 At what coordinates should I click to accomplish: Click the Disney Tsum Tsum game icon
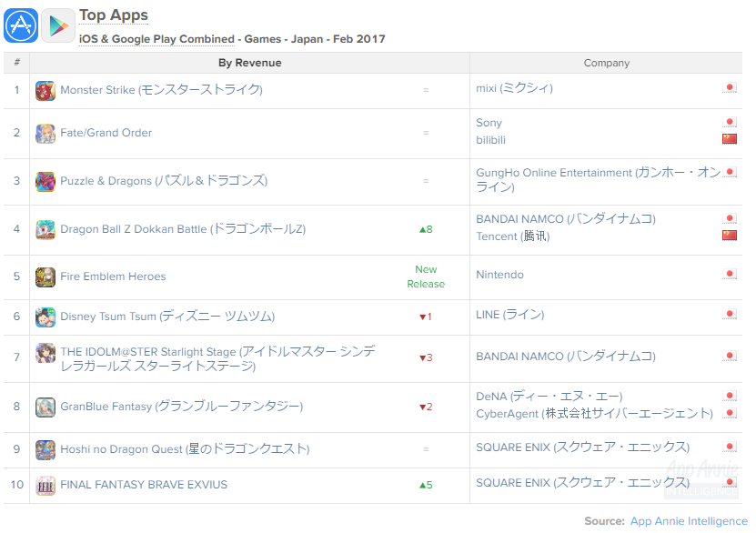(x=45, y=317)
